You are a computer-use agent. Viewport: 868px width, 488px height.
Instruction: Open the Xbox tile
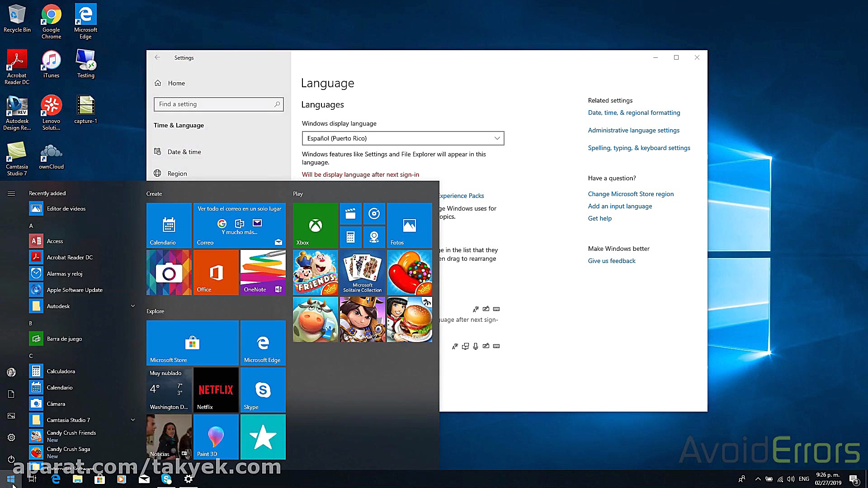point(315,225)
